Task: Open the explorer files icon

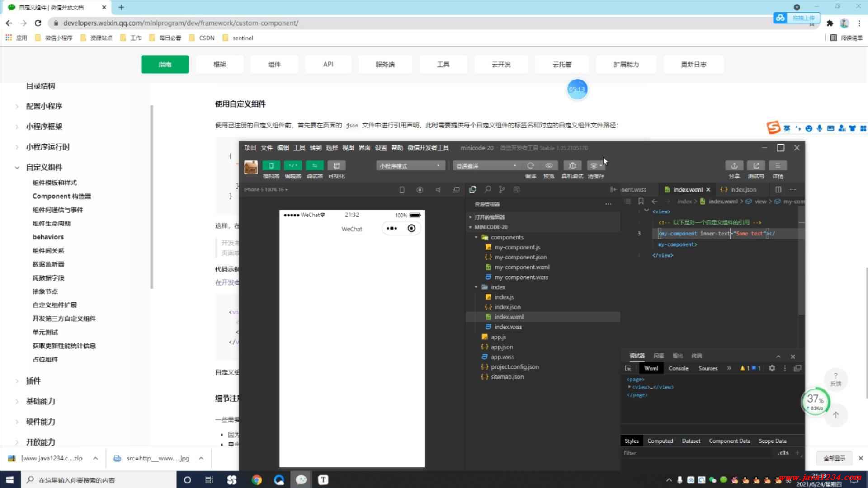Action: point(473,190)
